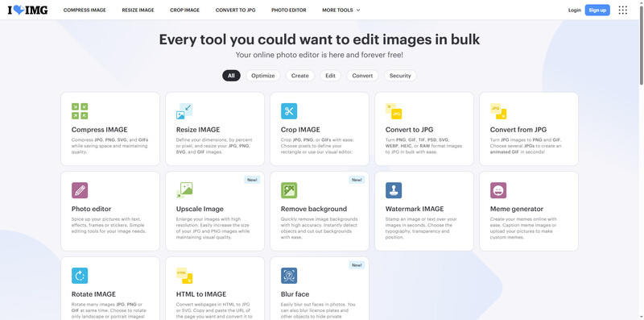
Task: Open the Rotate IMAGE card title
Action: (x=93, y=294)
